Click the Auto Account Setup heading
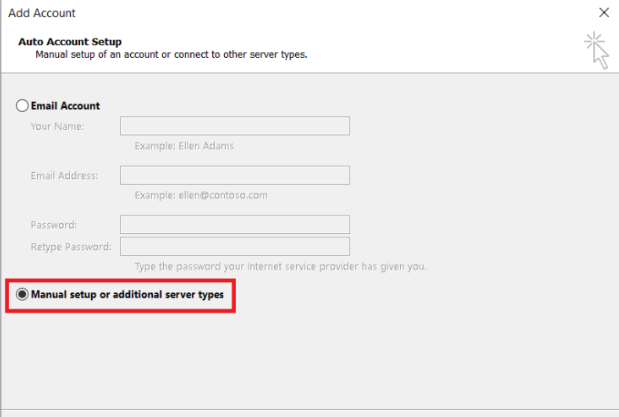Viewport: 619px width, 417px height. 70,41
